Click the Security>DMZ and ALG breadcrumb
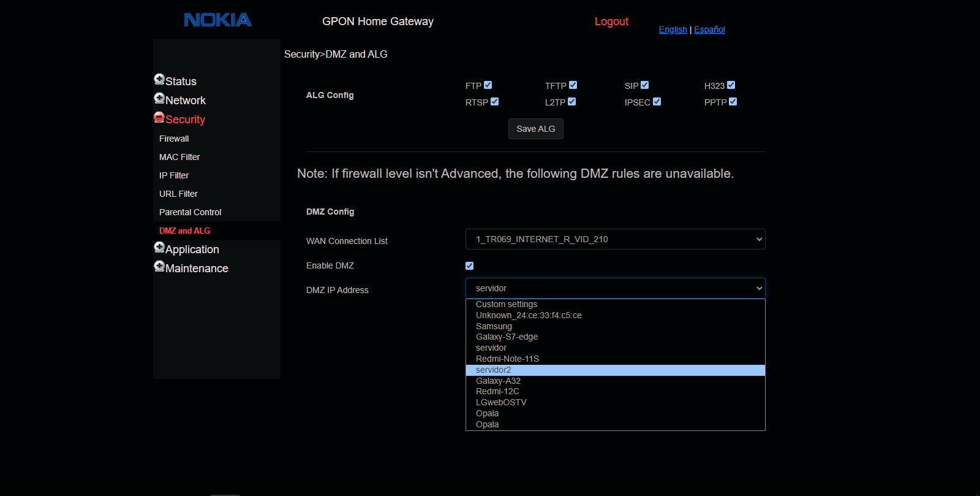This screenshot has height=496, width=980. (336, 54)
